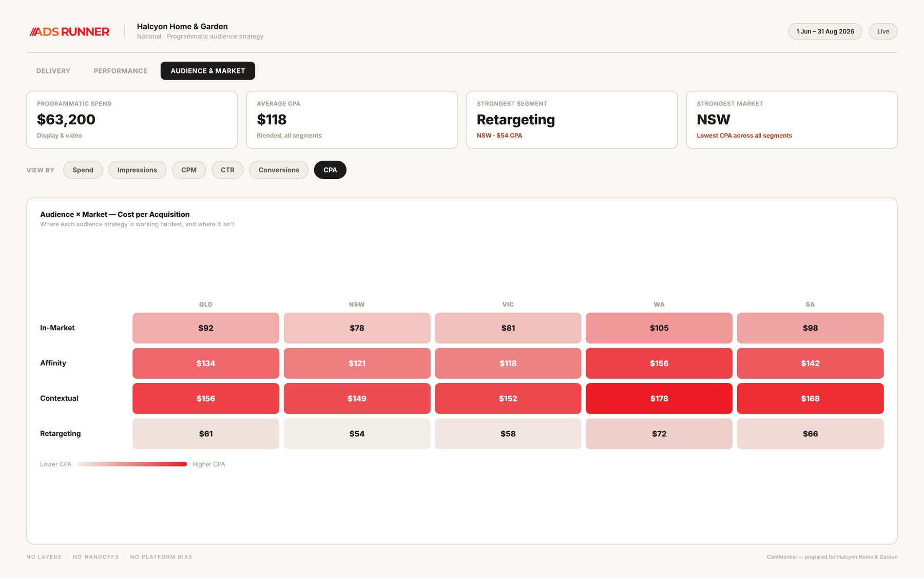The image size is (924, 578).
Task: Switch view to CPM
Action: click(189, 170)
